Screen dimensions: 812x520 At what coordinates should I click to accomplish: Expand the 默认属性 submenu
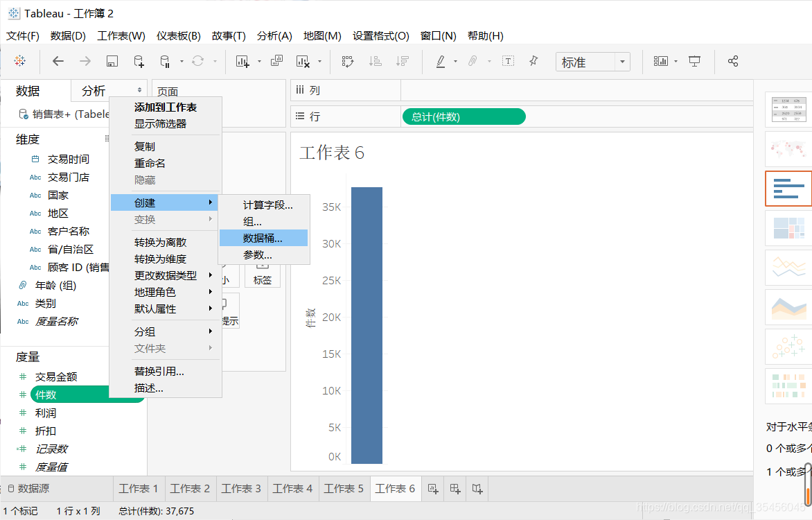(x=166, y=309)
